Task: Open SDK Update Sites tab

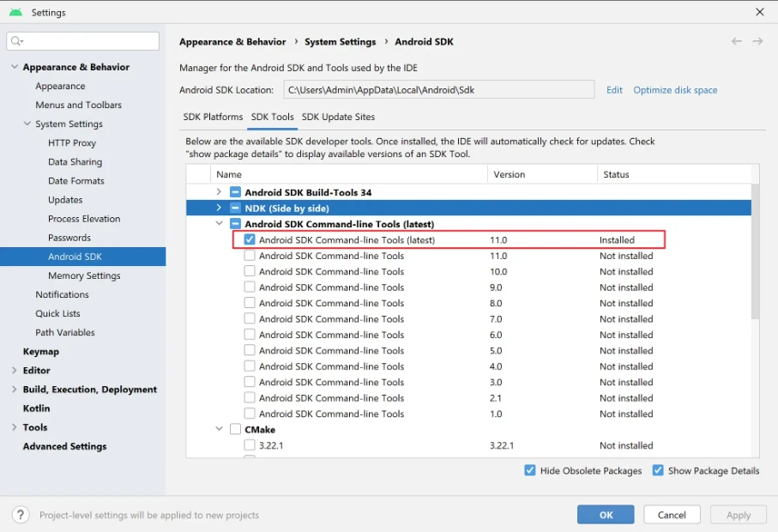Action: tap(338, 117)
